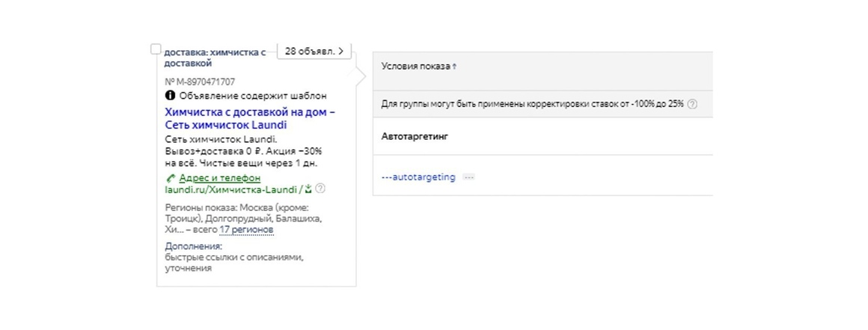Image resolution: width=868 pixels, height=330 pixels.
Task: Click the bid adjustments text '-100% до 25%'
Action: 657,104
